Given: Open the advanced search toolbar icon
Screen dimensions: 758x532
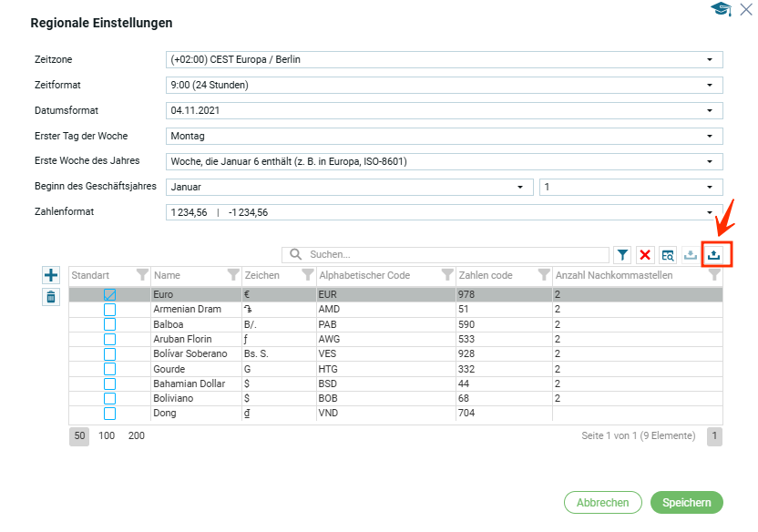Looking at the screenshot, I should [668, 255].
